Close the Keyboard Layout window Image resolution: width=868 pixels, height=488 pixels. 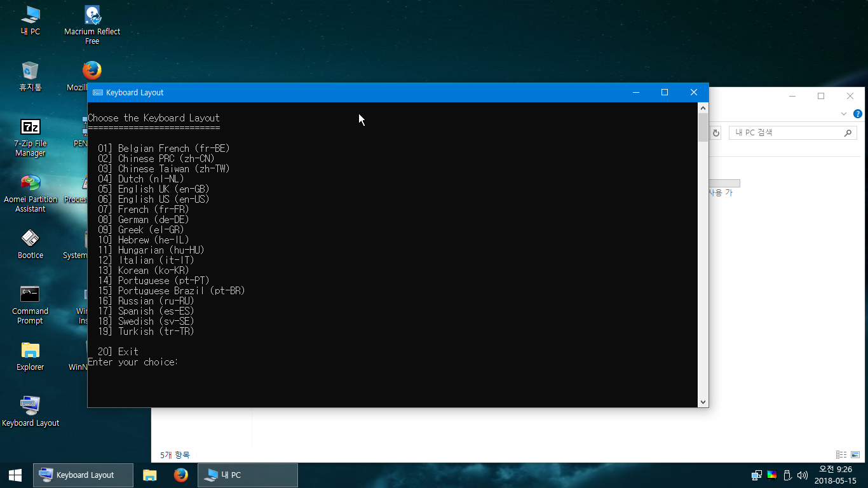coord(694,92)
